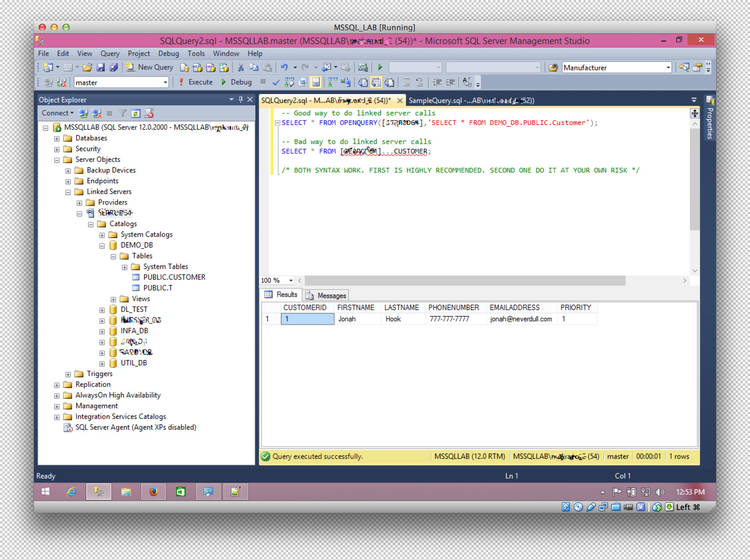Image resolution: width=750 pixels, height=560 pixels.
Task: Click the Save file toolbar icon
Action: pos(101,68)
